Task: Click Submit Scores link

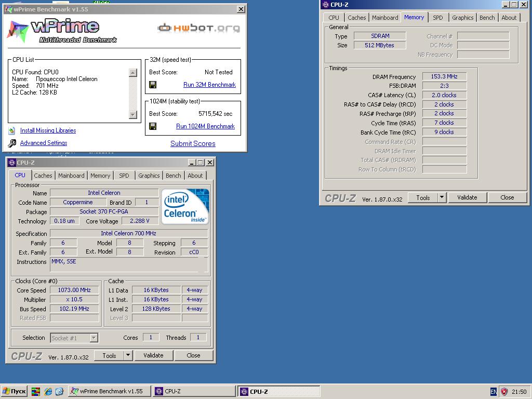Action: [193, 143]
